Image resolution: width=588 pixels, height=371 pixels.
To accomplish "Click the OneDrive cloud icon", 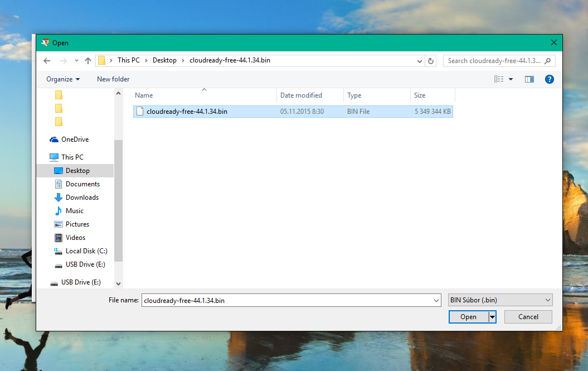I will (x=54, y=139).
